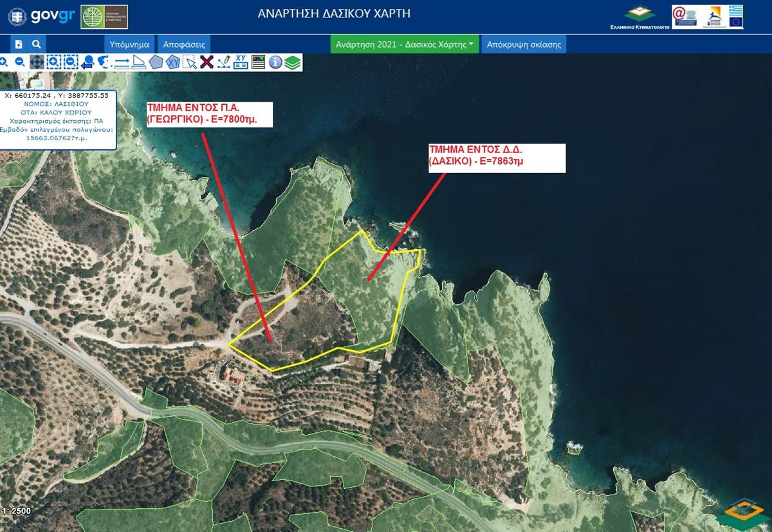This screenshot has width=772, height=532.
Task: Click the XY coordinates table icon
Action: 241,62
